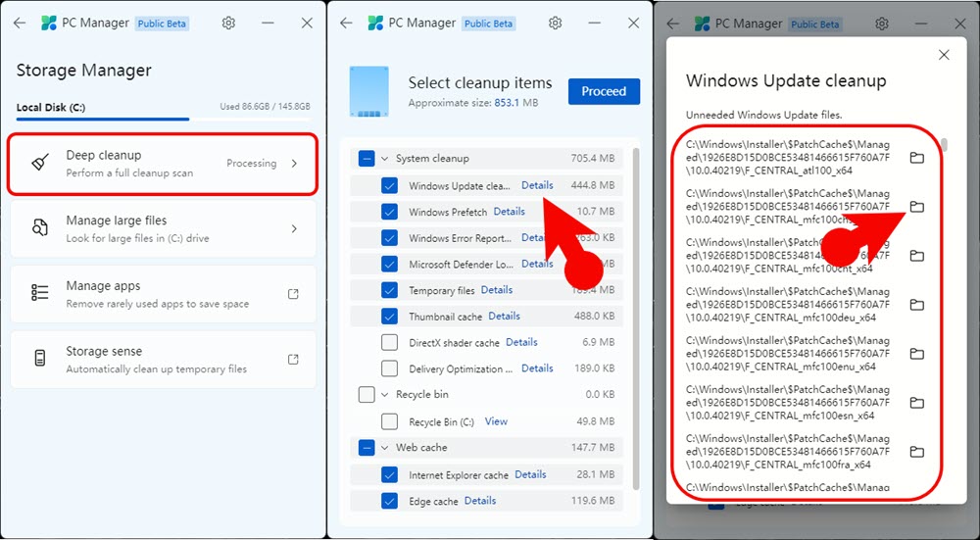This screenshot has height=540, width=980.
Task: Close the Windows Update cleanup dialog
Action: pyautogui.click(x=944, y=55)
